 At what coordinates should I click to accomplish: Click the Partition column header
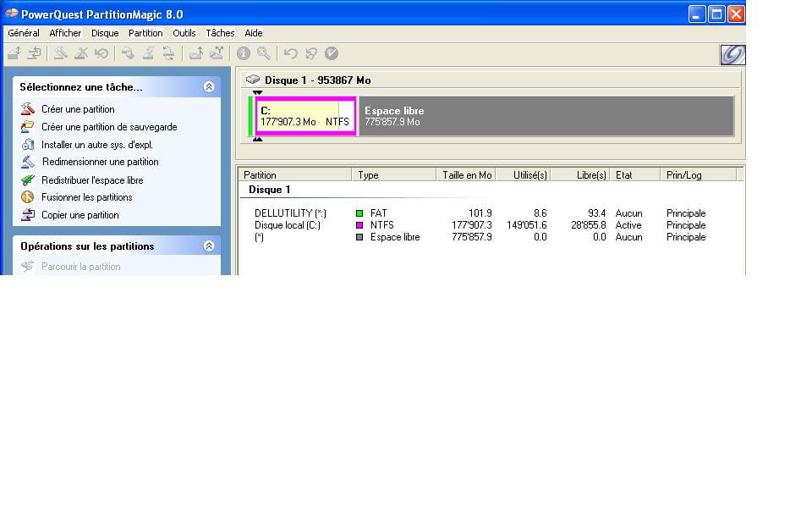point(294,174)
